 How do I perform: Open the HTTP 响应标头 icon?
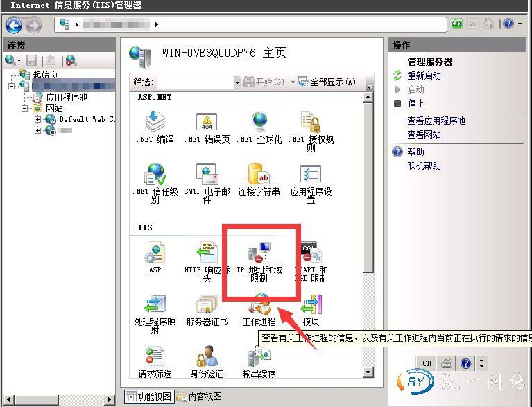207,254
